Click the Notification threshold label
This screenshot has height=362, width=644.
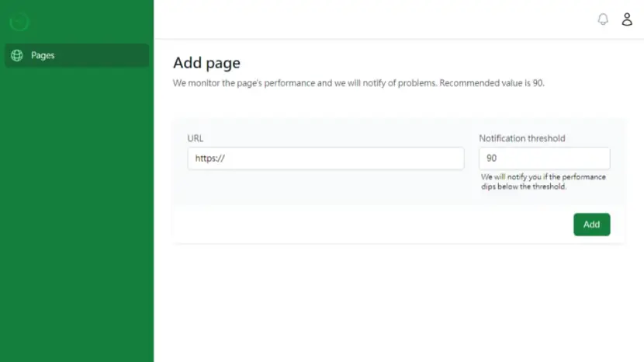pyautogui.click(x=522, y=138)
